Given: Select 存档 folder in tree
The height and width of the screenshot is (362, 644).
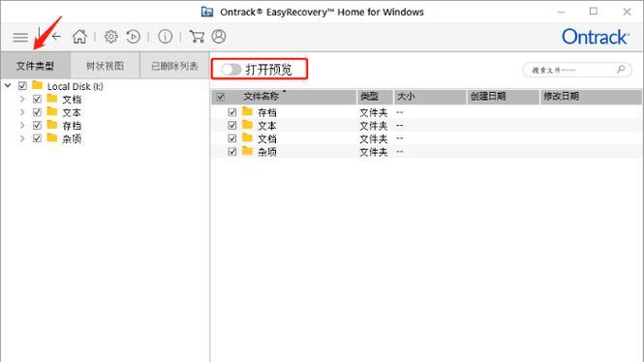Looking at the screenshot, I should (x=72, y=126).
